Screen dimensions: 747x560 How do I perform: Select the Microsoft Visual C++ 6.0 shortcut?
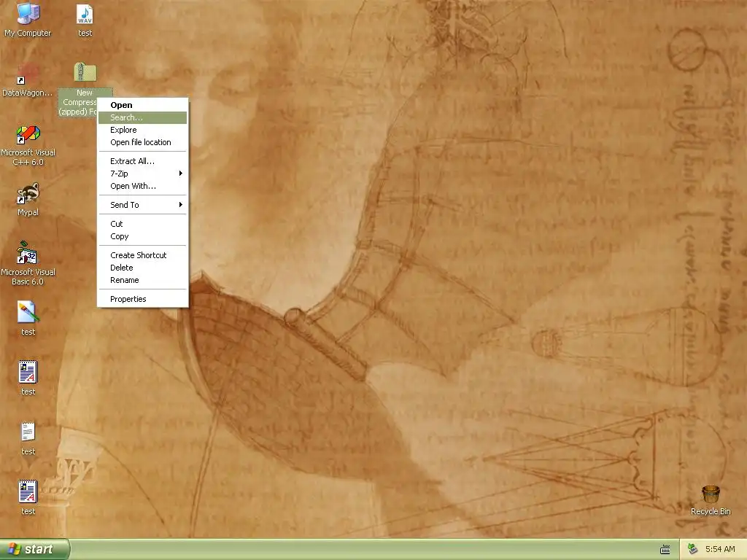[x=28, y=145]
